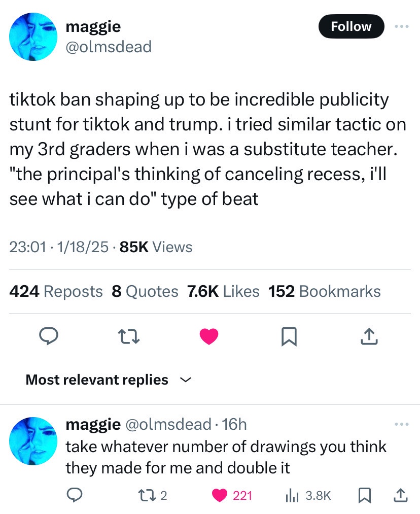Open more options for main tweet
The height and width of the screenshot is (514, 420).
coord(402,26)
